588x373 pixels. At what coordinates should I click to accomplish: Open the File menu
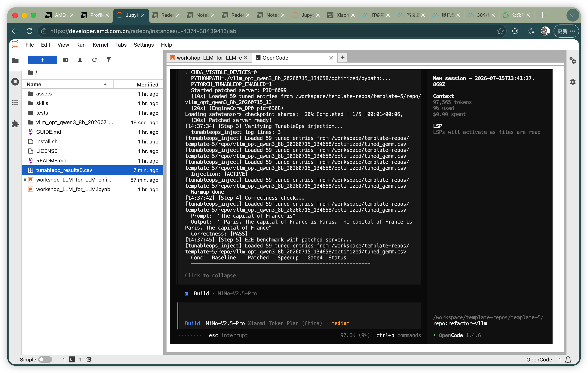29,45
